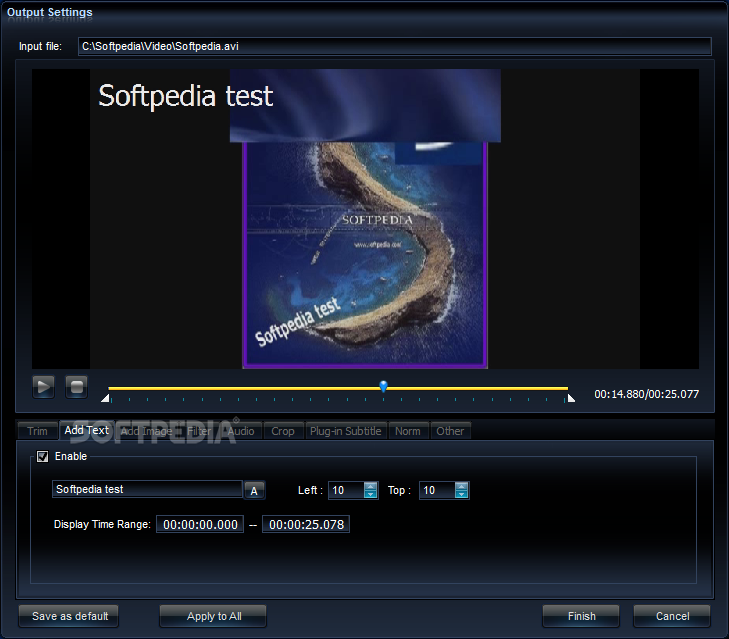The width and height of the screenshot is (729, 639).
Task: Click the 00:14.880/00:25.077 time readout
Action: click(646, 394)
